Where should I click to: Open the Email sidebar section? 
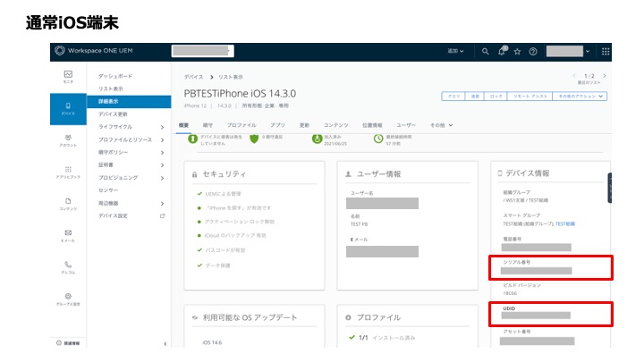68,236
